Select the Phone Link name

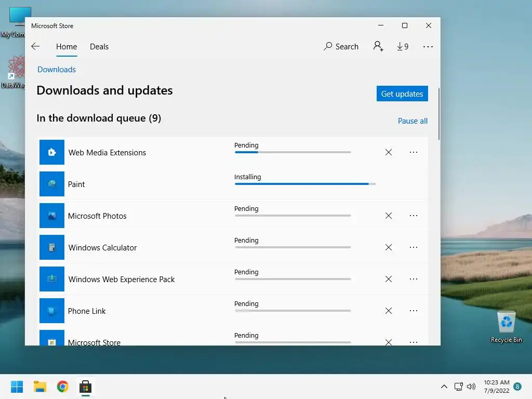pos(87,311)
